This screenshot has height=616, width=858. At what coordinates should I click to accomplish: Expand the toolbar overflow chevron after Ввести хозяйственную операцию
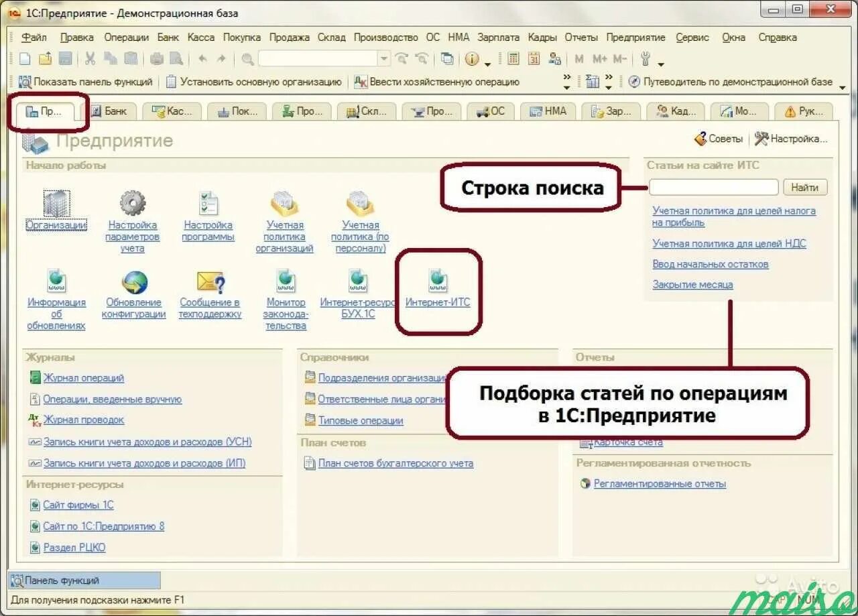point(566,82)
